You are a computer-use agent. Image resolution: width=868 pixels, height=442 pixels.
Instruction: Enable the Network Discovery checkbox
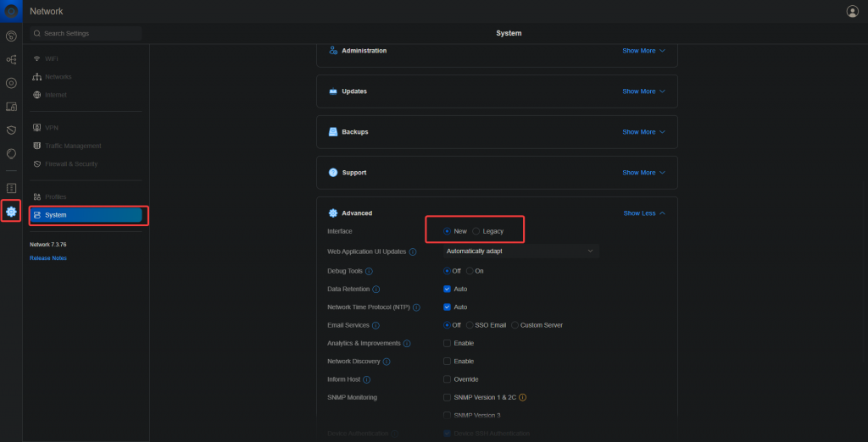click(x=447, y=362)
